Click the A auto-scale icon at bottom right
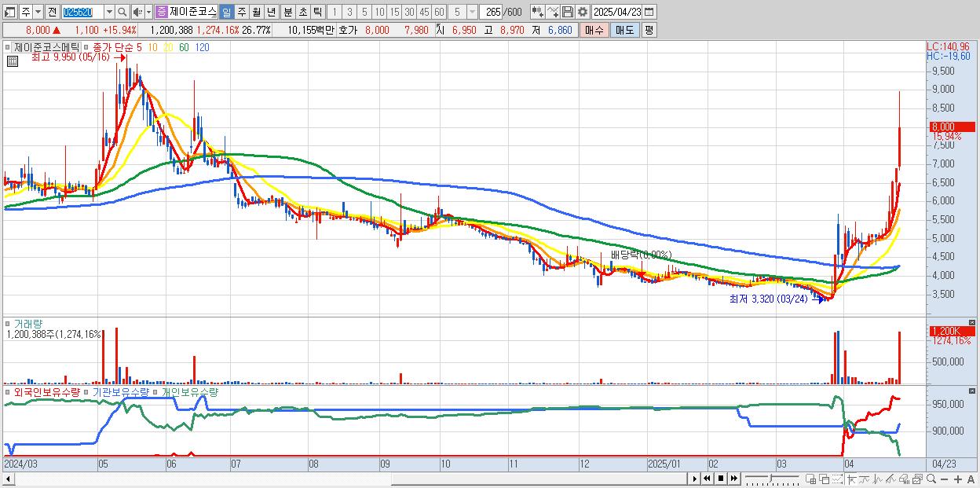 coord(971,479)
